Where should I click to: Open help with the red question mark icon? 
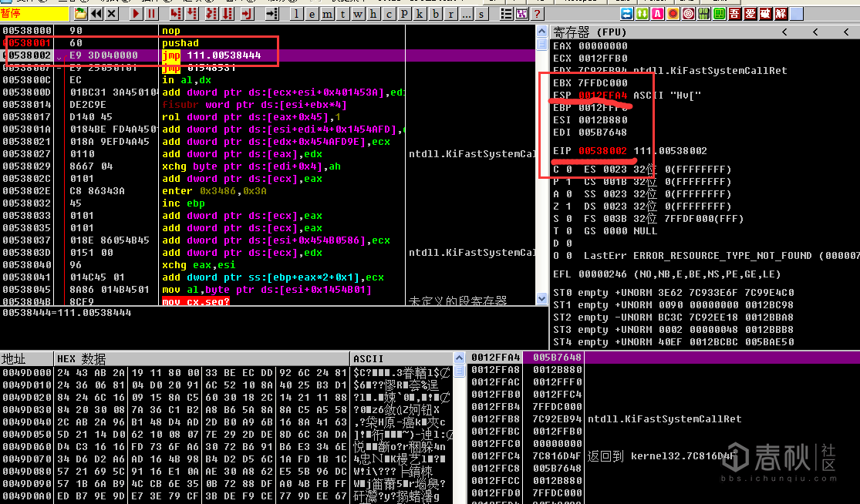click(537, 13)
